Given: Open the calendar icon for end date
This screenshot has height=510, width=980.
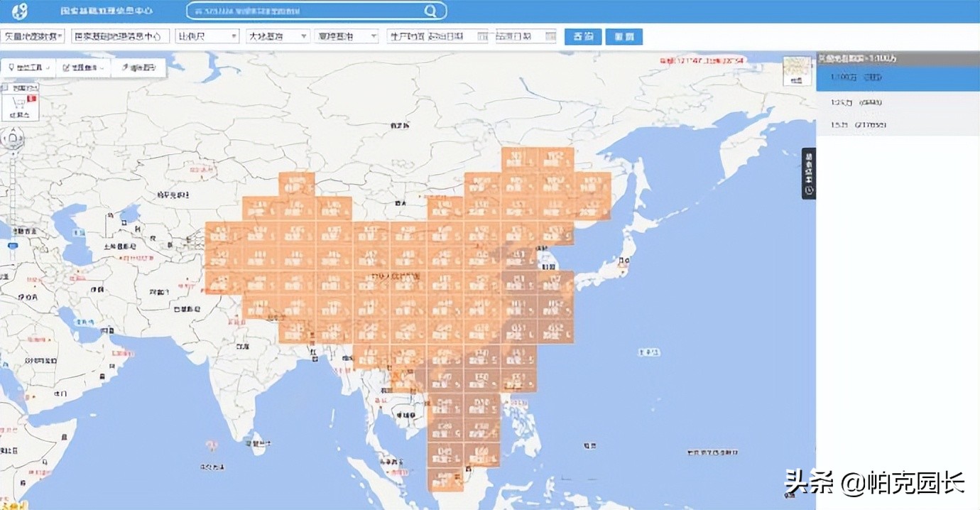Looking at the screenshot, I should [x=550, y=37].
